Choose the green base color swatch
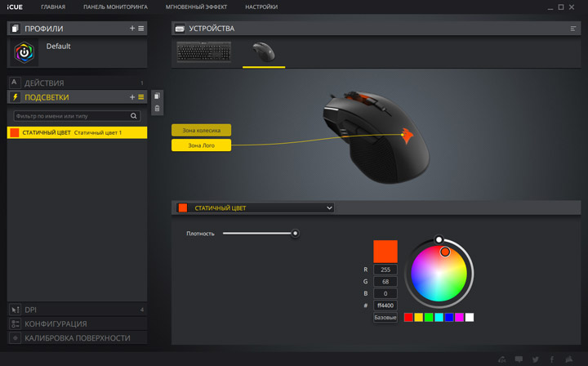588x366 pixels. (x=429, y=317)
